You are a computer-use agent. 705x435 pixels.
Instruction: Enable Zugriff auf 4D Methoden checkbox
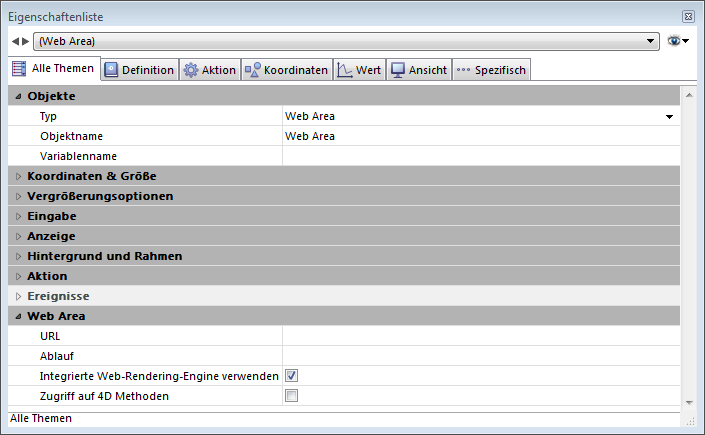click(291, 396)
